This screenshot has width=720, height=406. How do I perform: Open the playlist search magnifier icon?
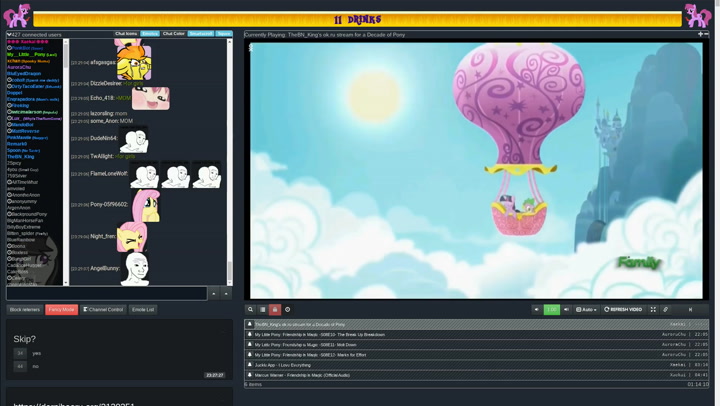coord(251,310)
